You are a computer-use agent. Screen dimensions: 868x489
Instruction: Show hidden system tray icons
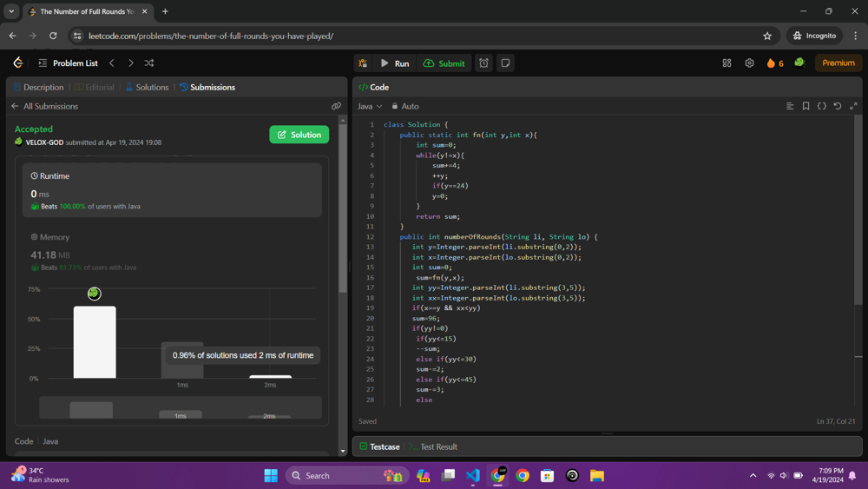pyautogui.click(x=753, y=476)
